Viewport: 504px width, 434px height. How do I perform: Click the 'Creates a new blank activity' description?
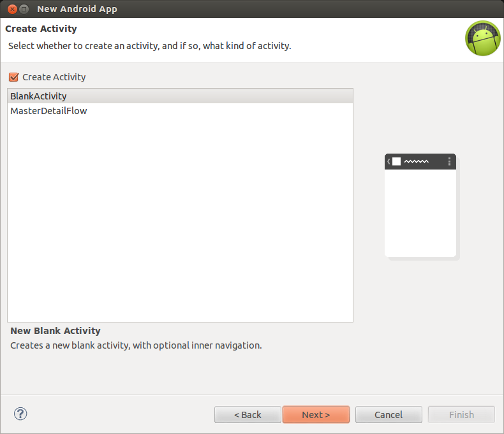coord(136,345)
